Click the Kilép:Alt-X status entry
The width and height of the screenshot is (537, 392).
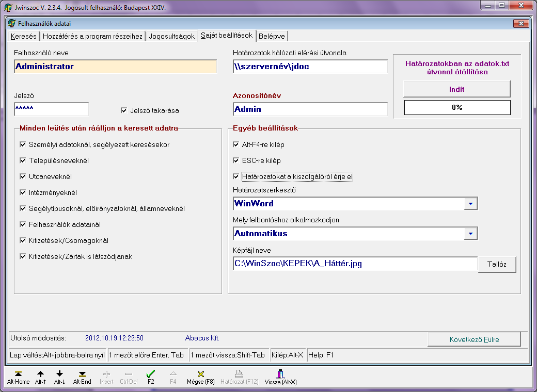(x=287, y=355)
